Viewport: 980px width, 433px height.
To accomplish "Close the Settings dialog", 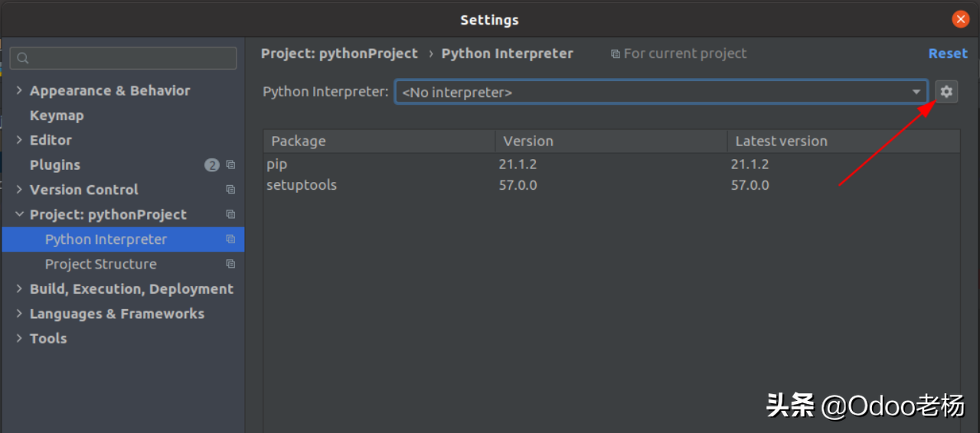I will click(x=961, y=19).
